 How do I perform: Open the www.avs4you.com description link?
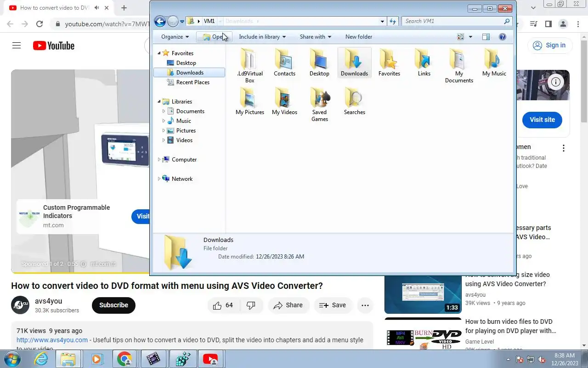[x=52, y=340]
